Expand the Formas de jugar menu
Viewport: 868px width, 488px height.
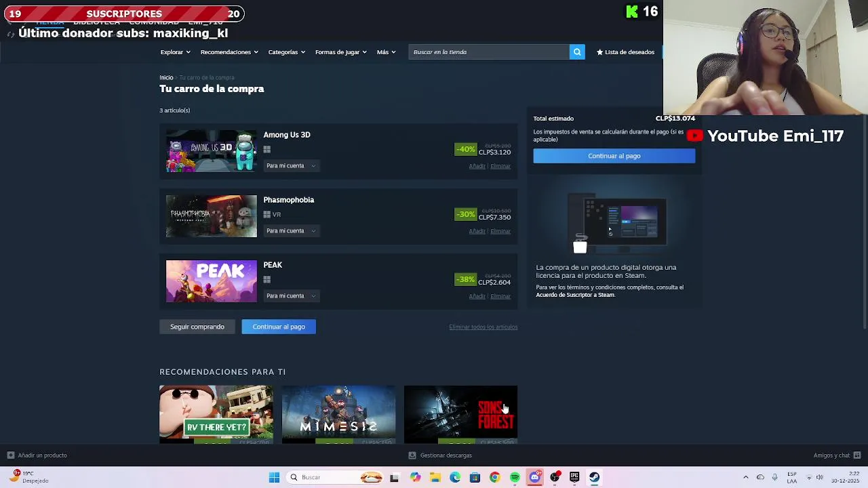340,52
